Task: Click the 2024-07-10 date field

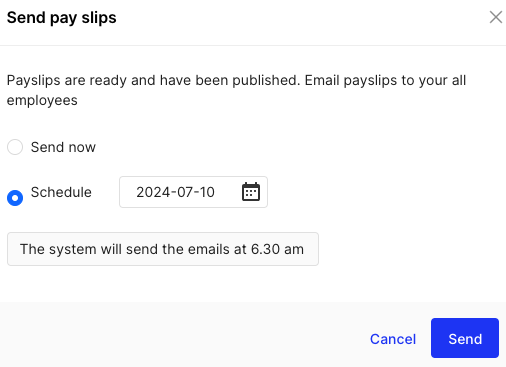Action: [x=193, y=192]
